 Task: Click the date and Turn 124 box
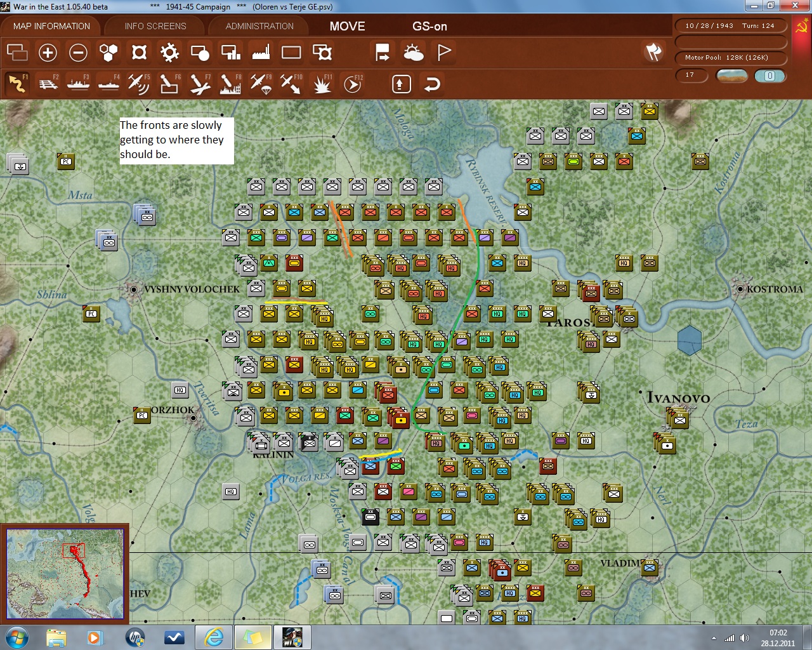731,26
